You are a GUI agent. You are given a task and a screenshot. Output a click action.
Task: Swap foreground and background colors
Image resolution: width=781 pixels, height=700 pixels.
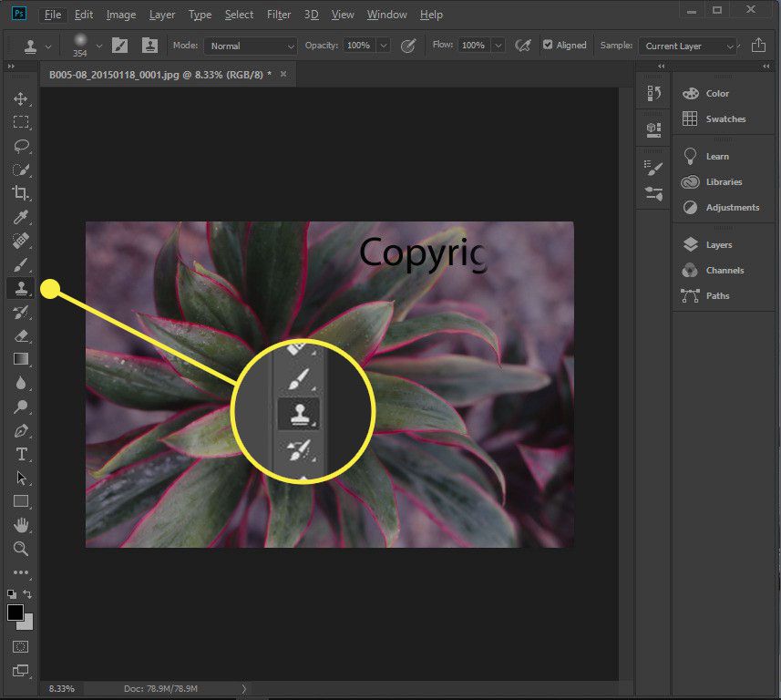click(28, 594)
